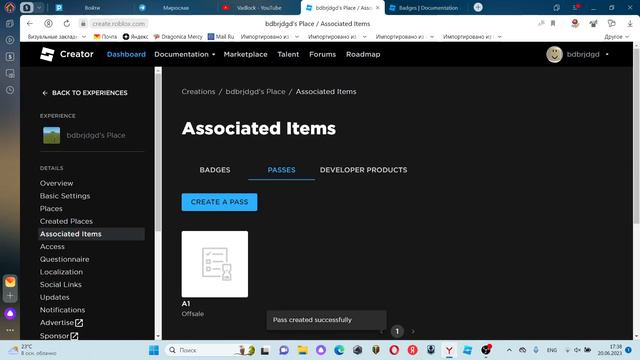Open the Roadmap page

pyautogui.click(x=363, y=54)
